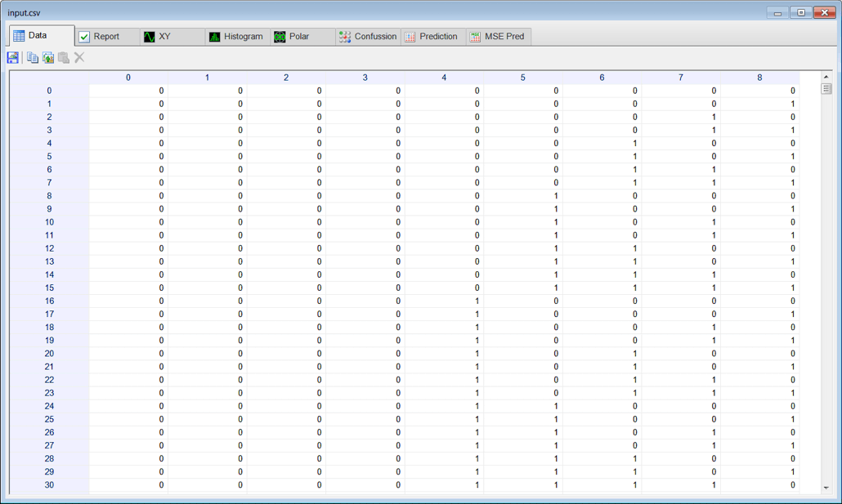Image resolution: width=842 pixels, height=504 pixels.
Task: Click the copy-as-image toolbar icon
Action: point(48,57)
